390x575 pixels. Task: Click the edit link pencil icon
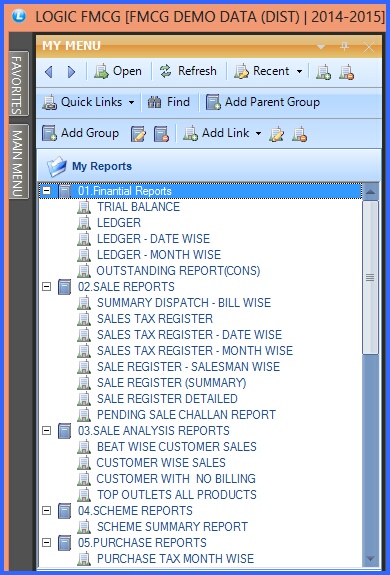tap(276, 134)
